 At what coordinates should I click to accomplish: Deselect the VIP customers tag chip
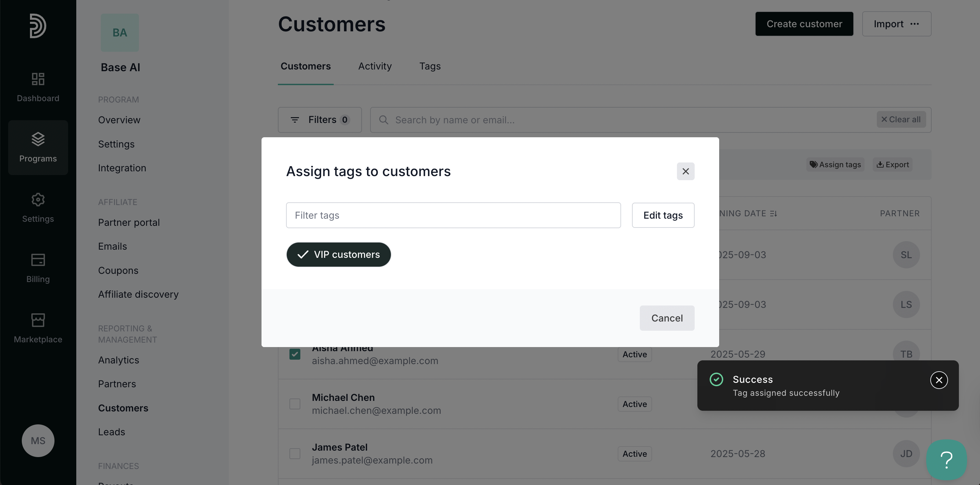click(338, 254)
